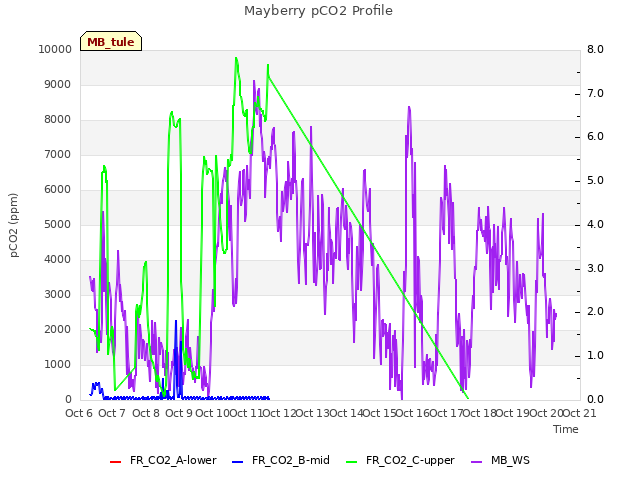The height and width of the screenshot is (480, 640).
Task: Click the Oct 21 date tick
Action: tap(580, 413)
